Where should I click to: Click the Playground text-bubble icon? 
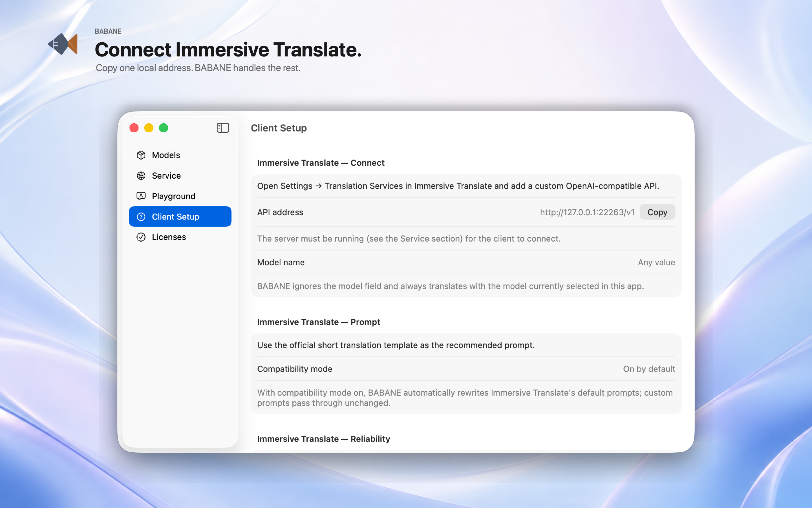pos(141,196)
